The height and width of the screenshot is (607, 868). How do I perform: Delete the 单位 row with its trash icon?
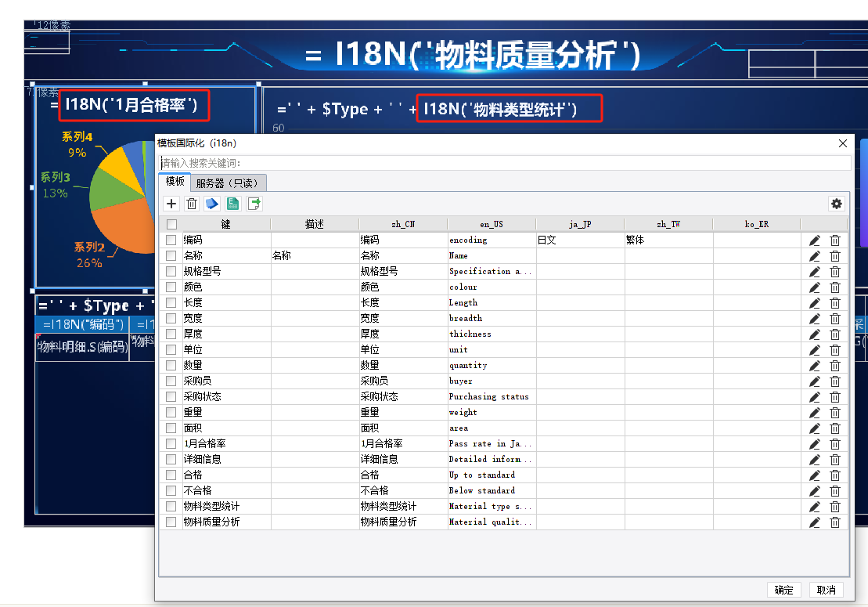click(x=835, y=350)
